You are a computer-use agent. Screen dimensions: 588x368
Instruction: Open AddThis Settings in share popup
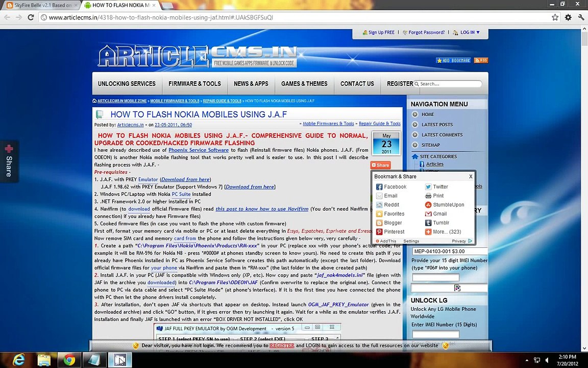(x=411, y=241)
